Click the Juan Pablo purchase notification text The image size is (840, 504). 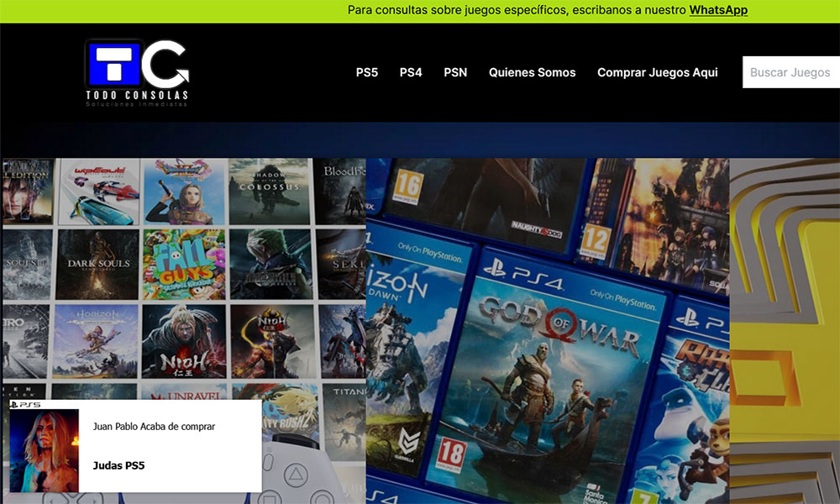coord(154,427)
